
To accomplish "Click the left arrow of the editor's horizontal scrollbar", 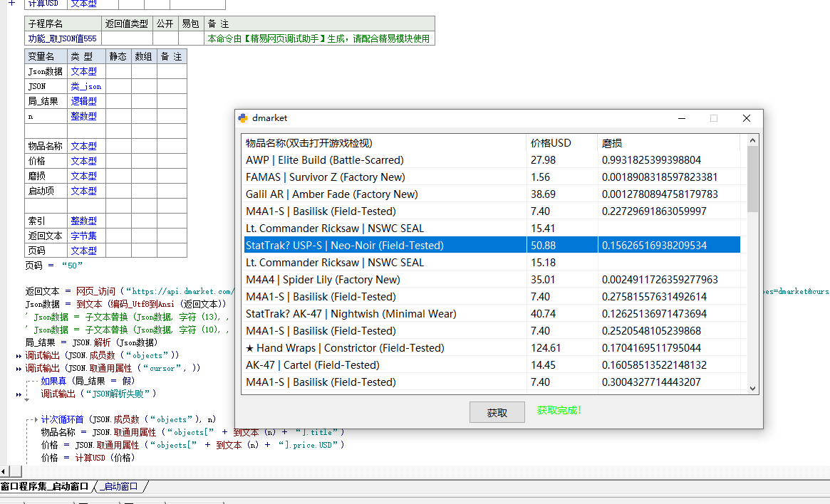I will (4, 472).
